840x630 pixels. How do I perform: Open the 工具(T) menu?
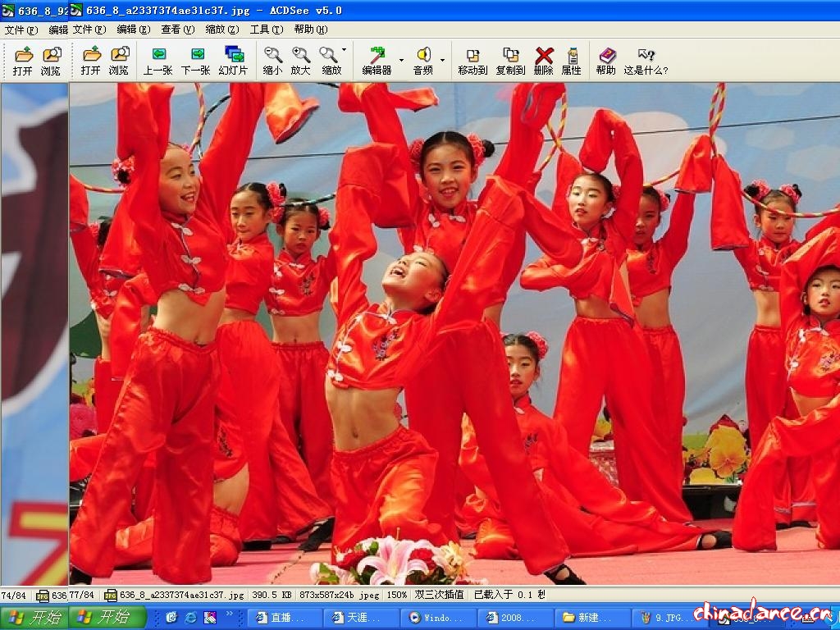[x=266, y=30]
